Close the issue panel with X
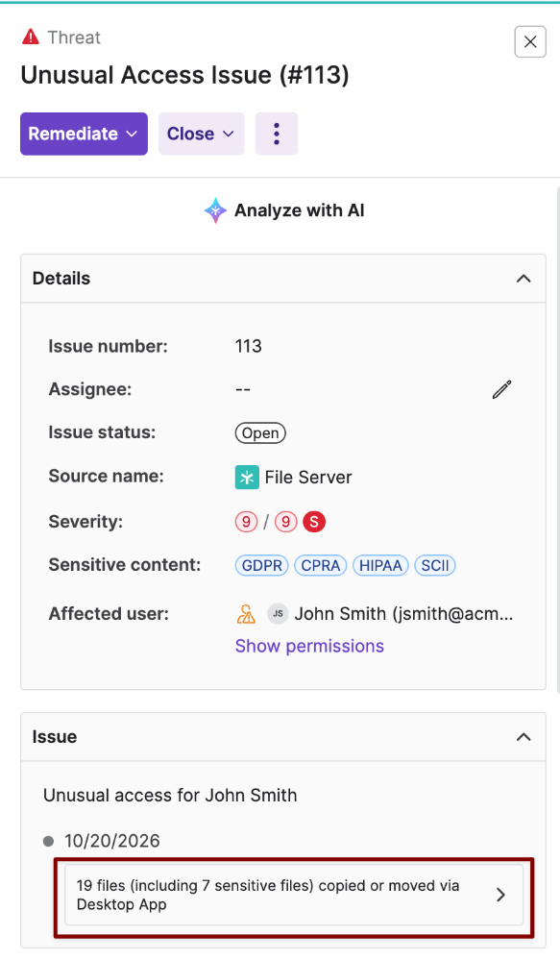Image resolution: width=560 pixels, height=960 pixels. (x=530, y=41)
